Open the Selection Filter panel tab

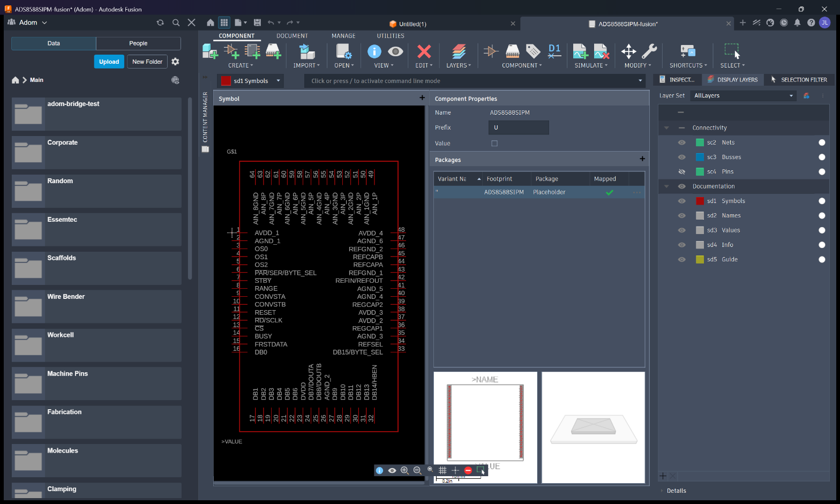pyautogui.click(x=799, y=80)
